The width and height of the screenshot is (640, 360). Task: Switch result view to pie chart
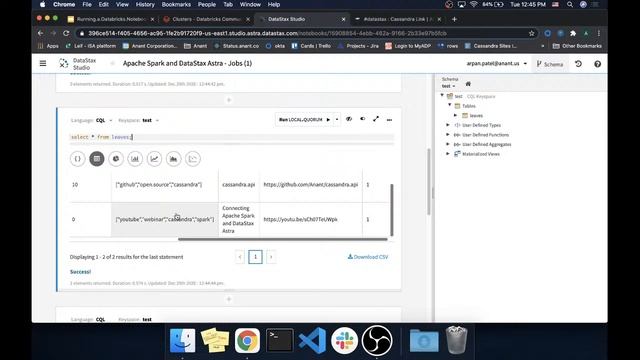click(116, 159)
